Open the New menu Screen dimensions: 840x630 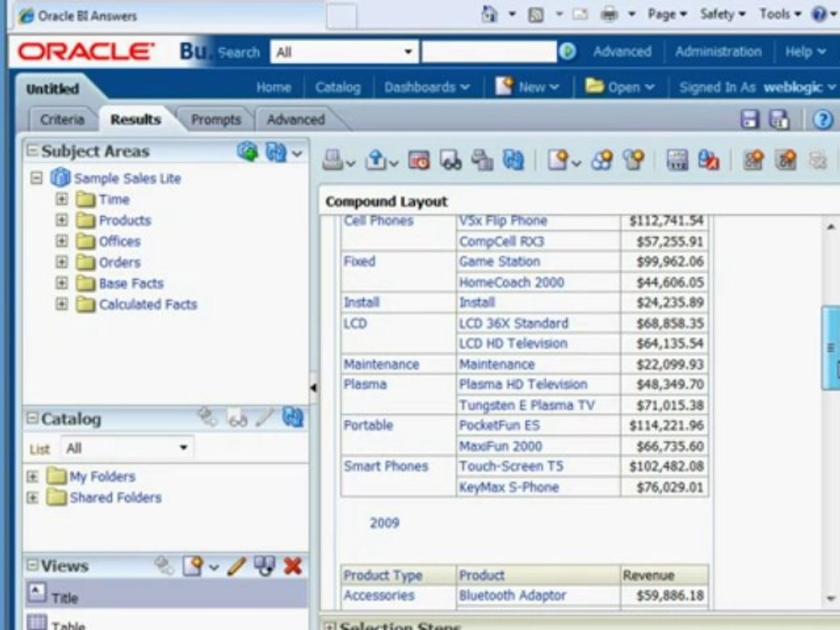(x=527, y=86)
